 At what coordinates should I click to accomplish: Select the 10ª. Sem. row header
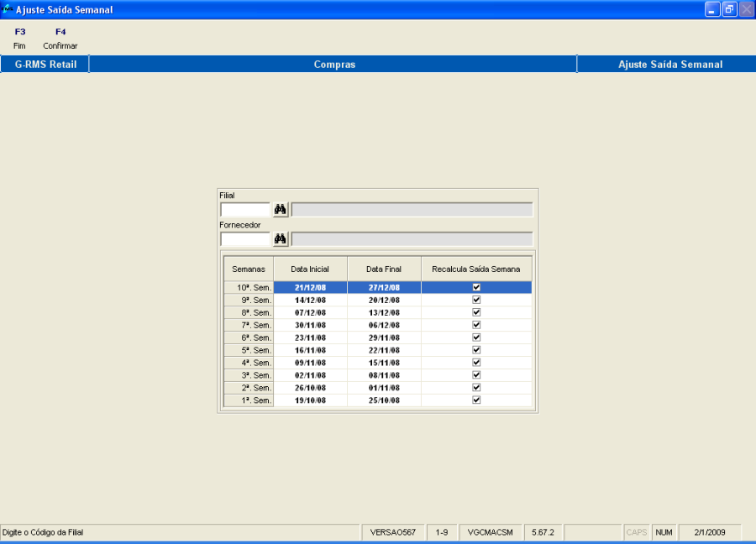tap(249, 288)
